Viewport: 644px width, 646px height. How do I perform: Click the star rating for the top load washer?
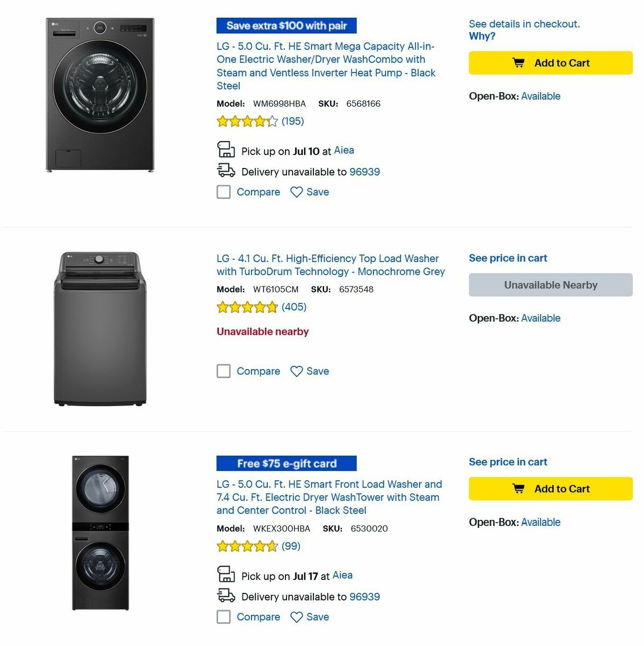pyautogui.click(x=248, y=307)
